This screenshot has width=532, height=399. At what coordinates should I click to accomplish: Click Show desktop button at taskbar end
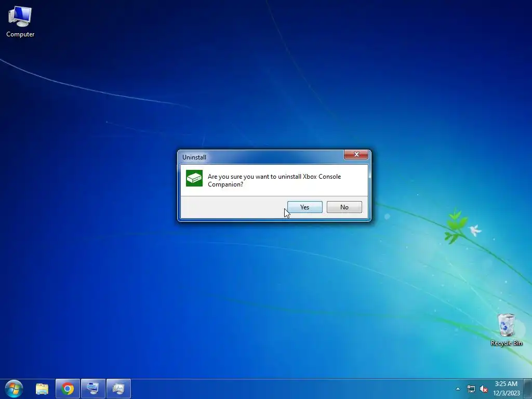(x=528, y=389)
